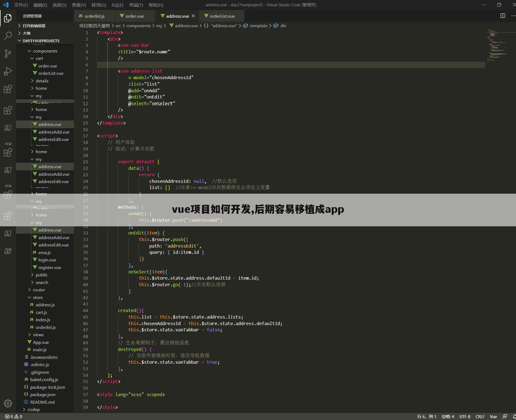Screen dimensions: 516x420
Task: Click the Vue icon beside App.vue
Action: 29,342
